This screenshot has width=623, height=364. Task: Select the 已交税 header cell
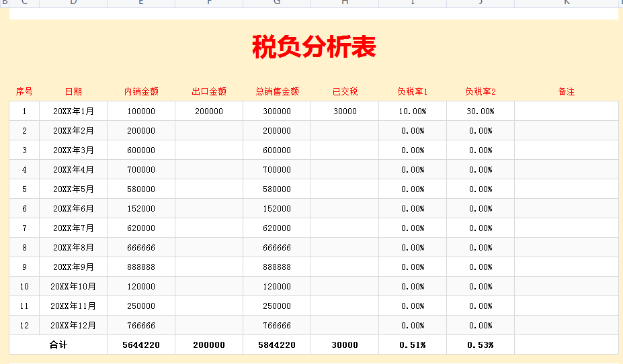pyautogui.click(x=345, y=92)
